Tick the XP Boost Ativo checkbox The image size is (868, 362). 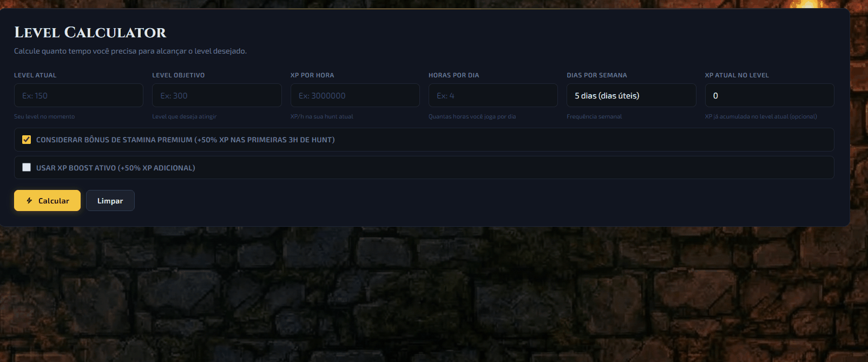click(27, 168)
